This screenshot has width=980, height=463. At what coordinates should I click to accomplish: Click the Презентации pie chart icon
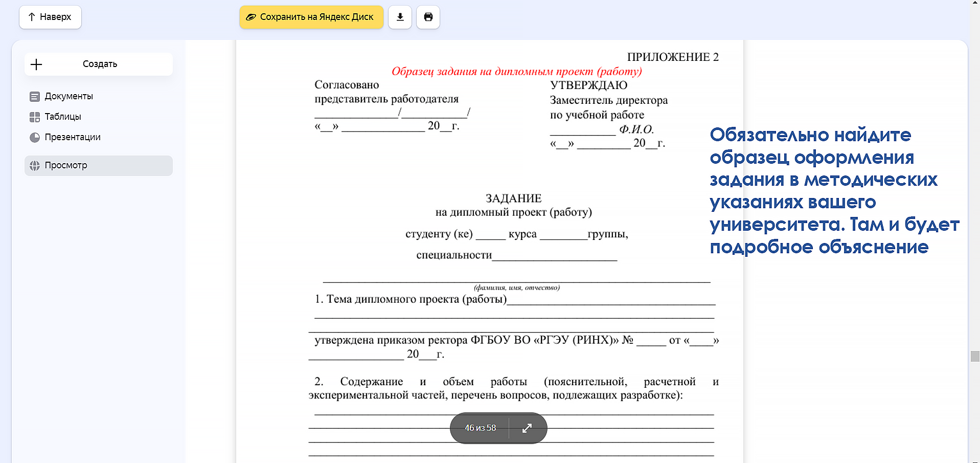click(35, 137)
